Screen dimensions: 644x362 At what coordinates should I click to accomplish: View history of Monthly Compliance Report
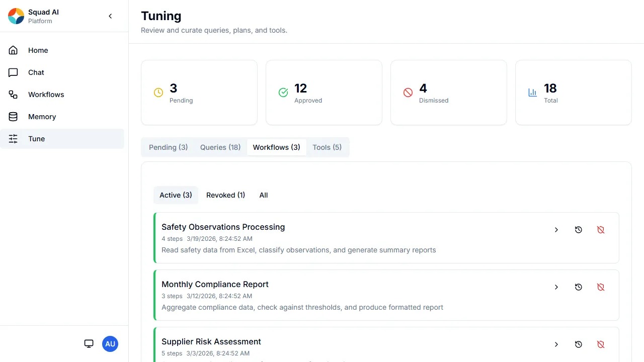click(x=579, y=287)
